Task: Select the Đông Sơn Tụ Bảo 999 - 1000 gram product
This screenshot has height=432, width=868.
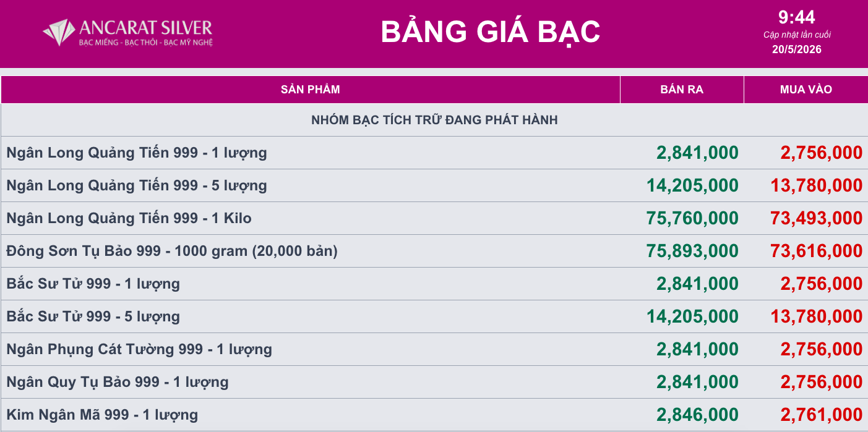Action: click(172, 251)
